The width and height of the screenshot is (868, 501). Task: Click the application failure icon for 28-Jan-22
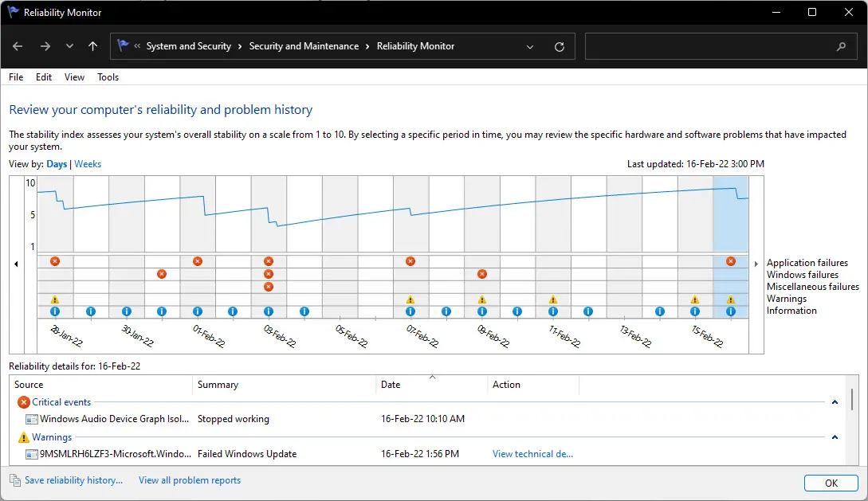click(55, 261)
